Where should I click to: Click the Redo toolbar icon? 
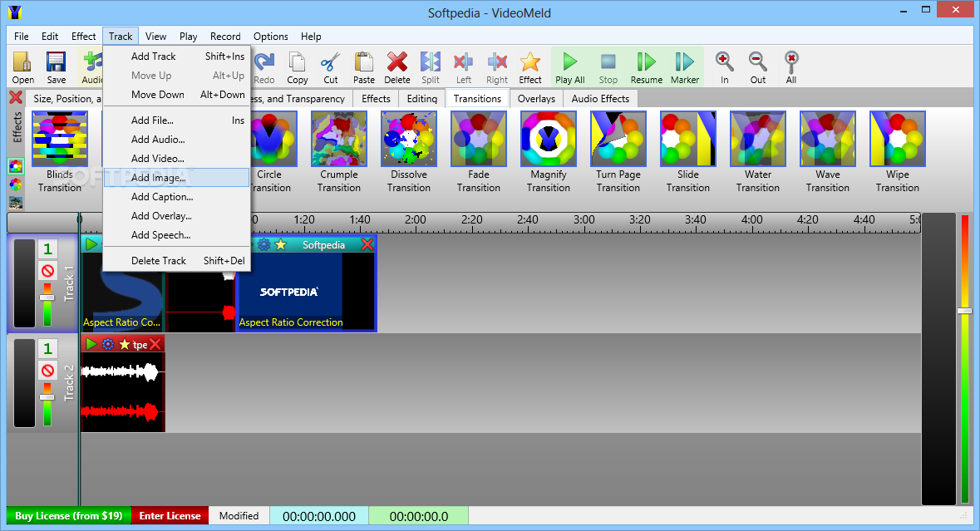click(263, 67)
